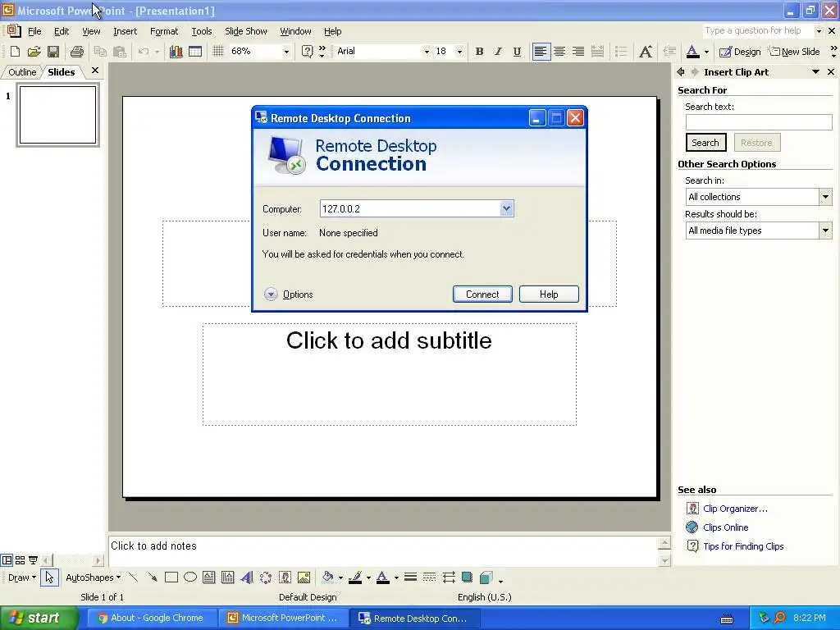840x630 pixels.
Task: Switch to Normal View icon
Action: (x=7, y=560)
